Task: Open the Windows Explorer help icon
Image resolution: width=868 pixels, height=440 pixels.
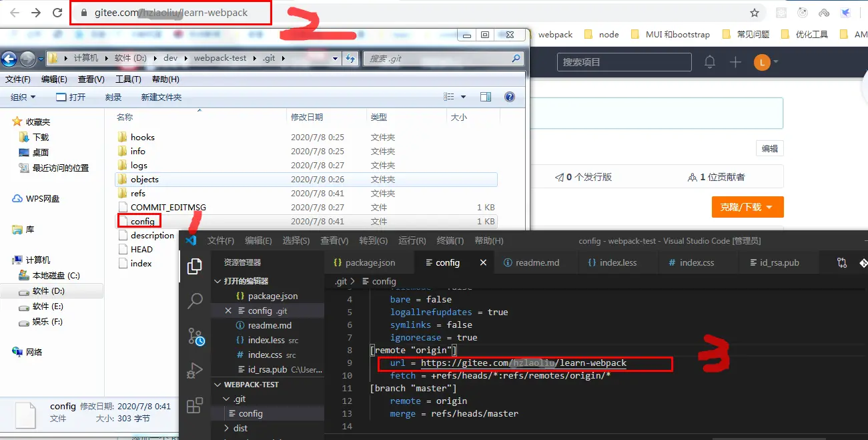Action: click(510, 97)
